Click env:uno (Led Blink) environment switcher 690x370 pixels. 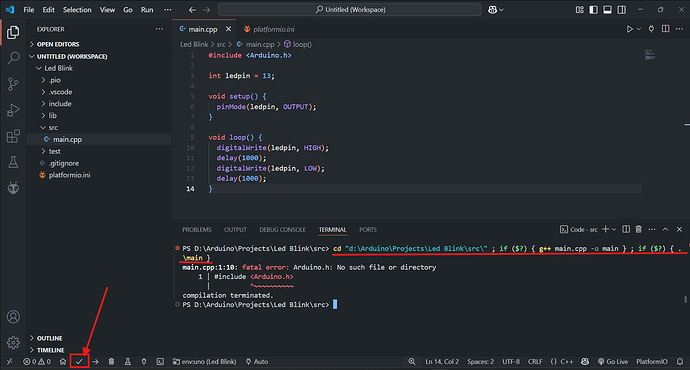204,362
